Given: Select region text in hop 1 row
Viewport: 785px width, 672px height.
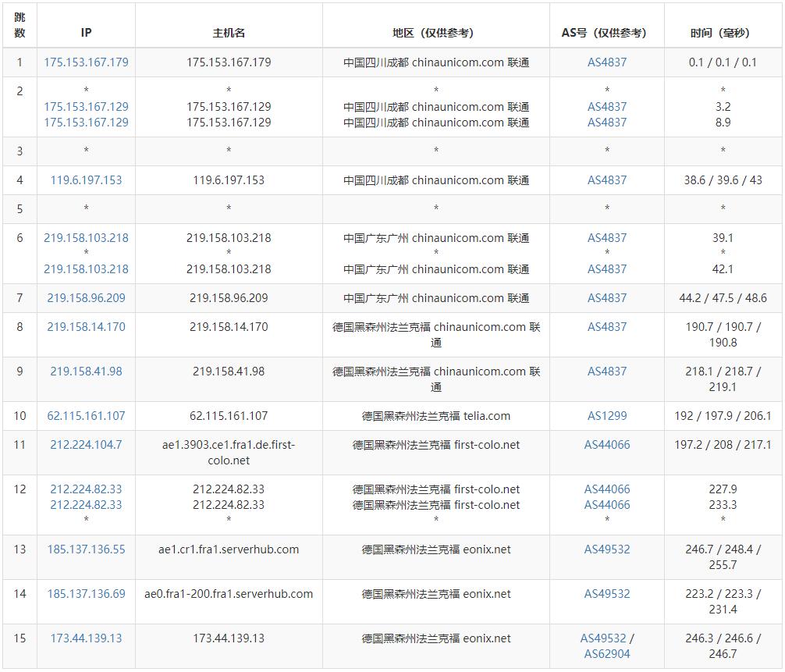Looking at the screenshot, I should click(x=436, y=62).
